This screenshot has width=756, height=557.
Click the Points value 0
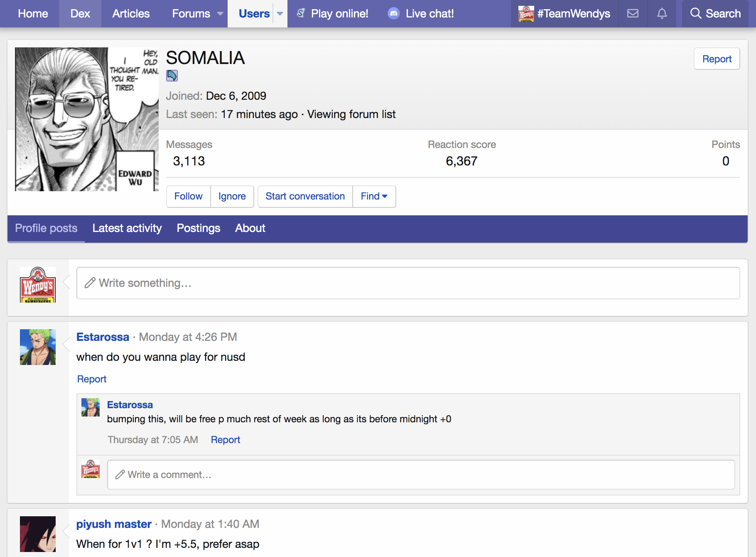click(x=726, y=161)
